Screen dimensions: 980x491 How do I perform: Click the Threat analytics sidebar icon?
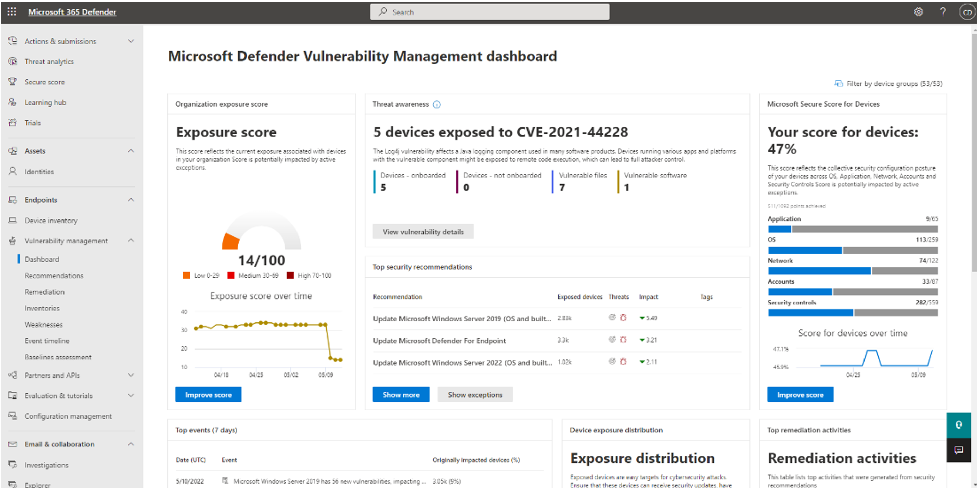point(12,61)
